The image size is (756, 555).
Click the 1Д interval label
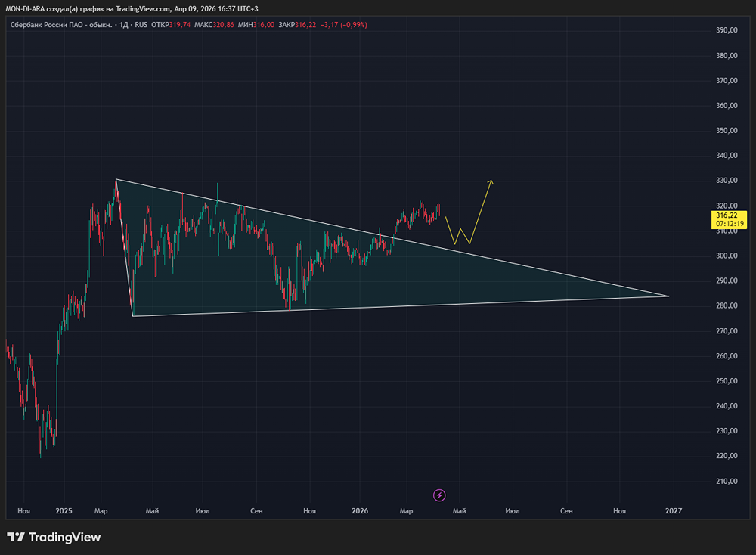pos(124,25)
